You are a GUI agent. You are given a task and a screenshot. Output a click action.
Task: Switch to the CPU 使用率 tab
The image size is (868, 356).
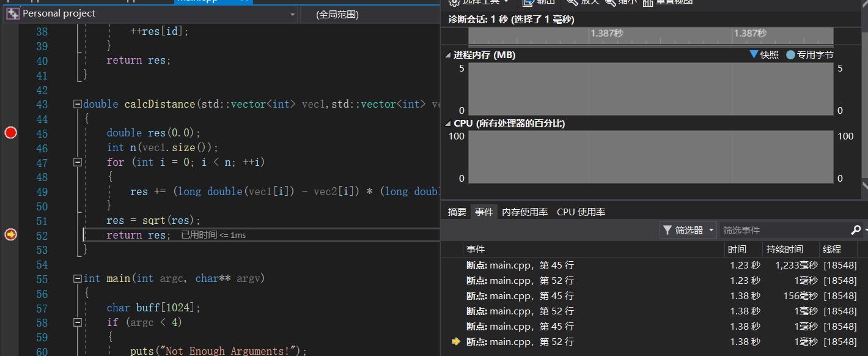point(581,212)
